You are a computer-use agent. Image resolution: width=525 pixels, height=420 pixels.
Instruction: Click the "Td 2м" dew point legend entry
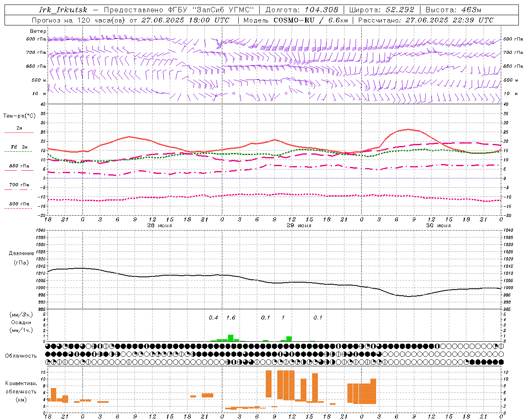click(19, 147)
